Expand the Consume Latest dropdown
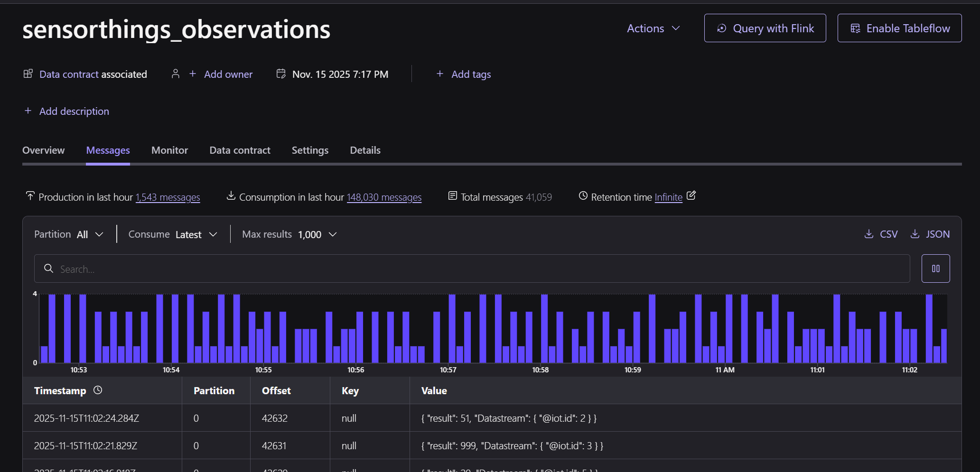This screenshot has width=980, height=472. click(x=196, y=234)
